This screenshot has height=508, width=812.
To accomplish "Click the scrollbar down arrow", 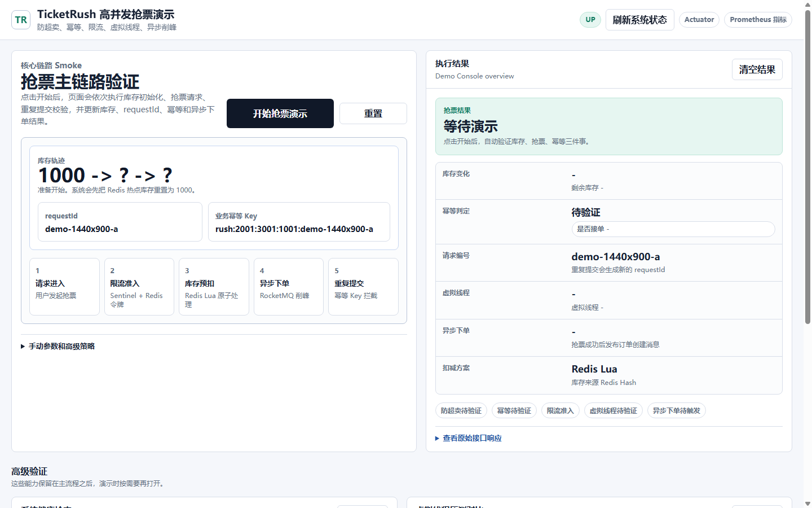I will pyautogui.click(x=807, y=503).
